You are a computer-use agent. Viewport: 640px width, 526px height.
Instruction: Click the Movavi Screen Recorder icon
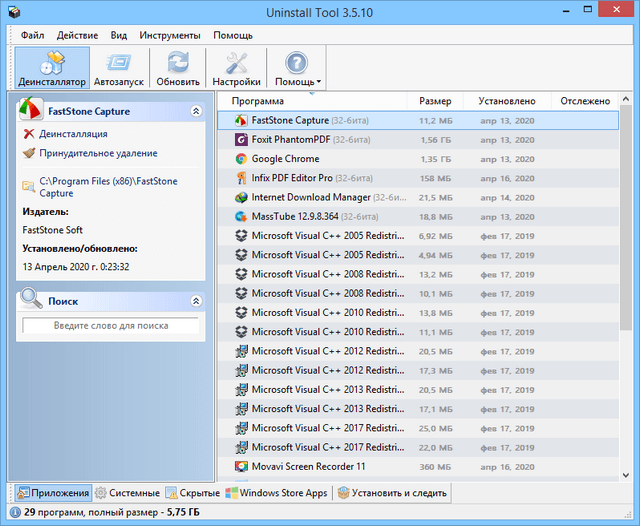click(241, 467)
